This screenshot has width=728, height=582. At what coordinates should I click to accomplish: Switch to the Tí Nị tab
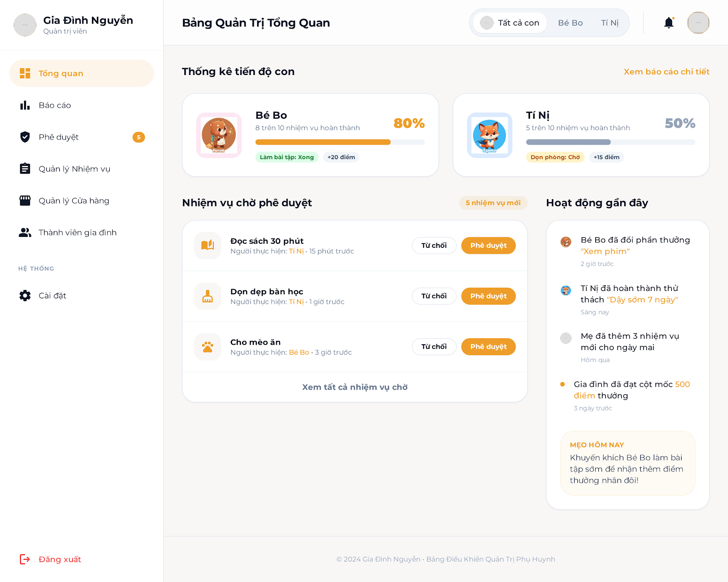(x=610, y=22)
